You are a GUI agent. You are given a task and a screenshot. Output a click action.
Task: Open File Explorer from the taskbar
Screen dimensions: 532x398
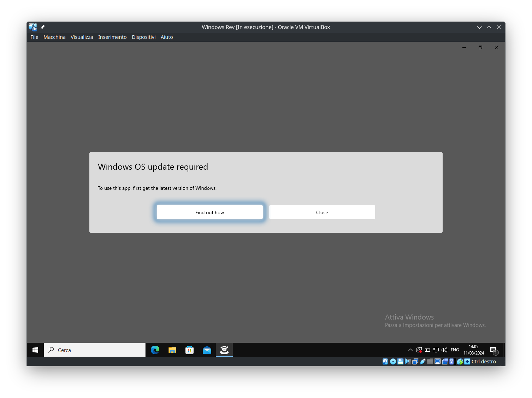click(172, 350)
